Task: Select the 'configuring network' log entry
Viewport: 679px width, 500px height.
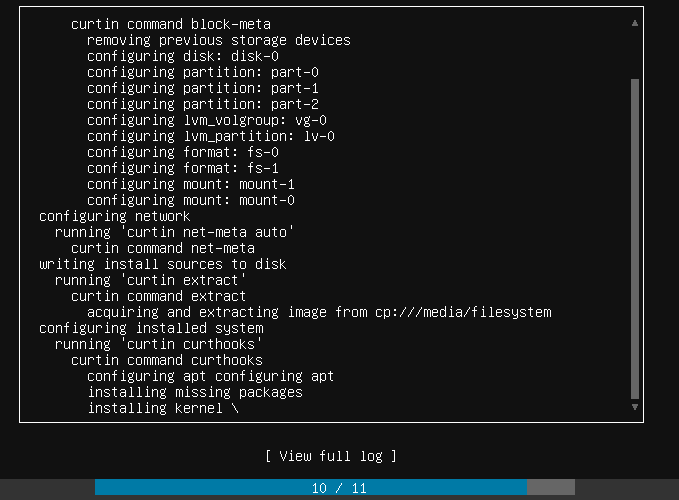Action: (x=114, y=216)
